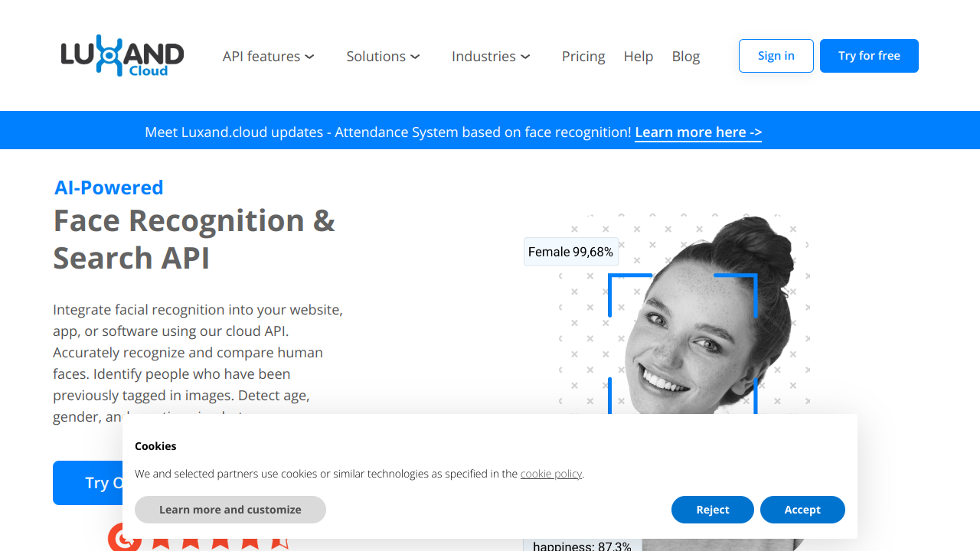Click the Try for free button
Image resolution: width=980 pixels, height=551 pixels.
pos(869,56)
